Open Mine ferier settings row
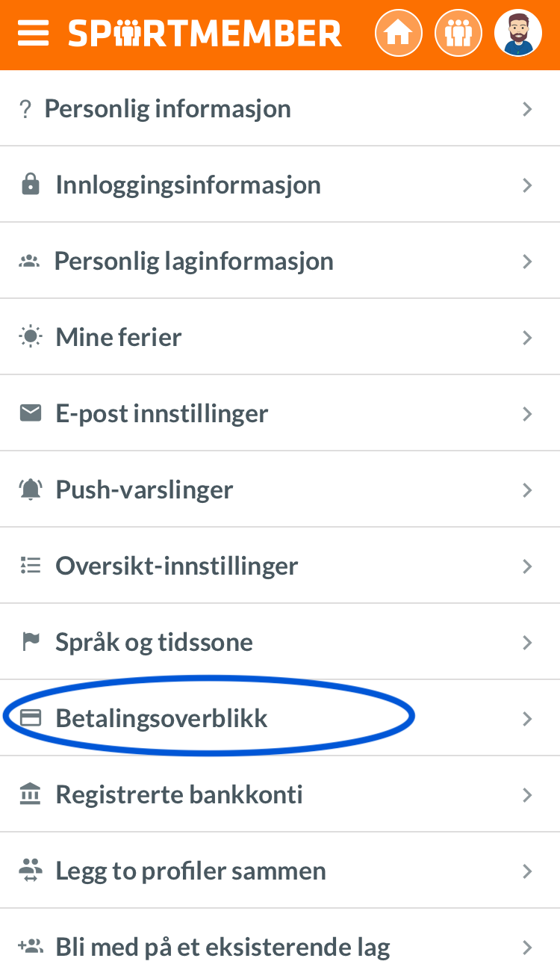The height and width of the screenshot is (970, 560). 280,337
